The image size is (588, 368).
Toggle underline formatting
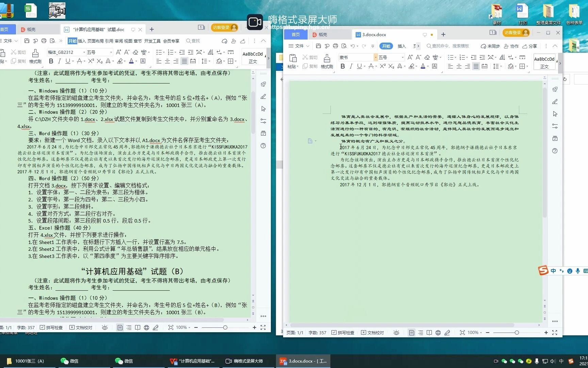[359, 66]
